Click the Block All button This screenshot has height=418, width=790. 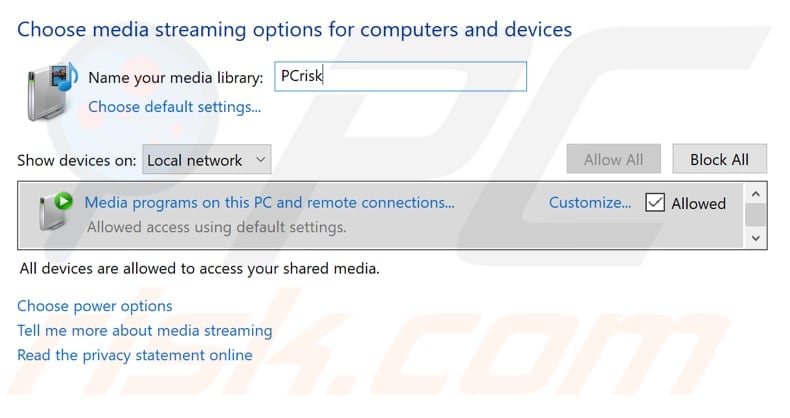pyautogui.click(x=719, y=160)
